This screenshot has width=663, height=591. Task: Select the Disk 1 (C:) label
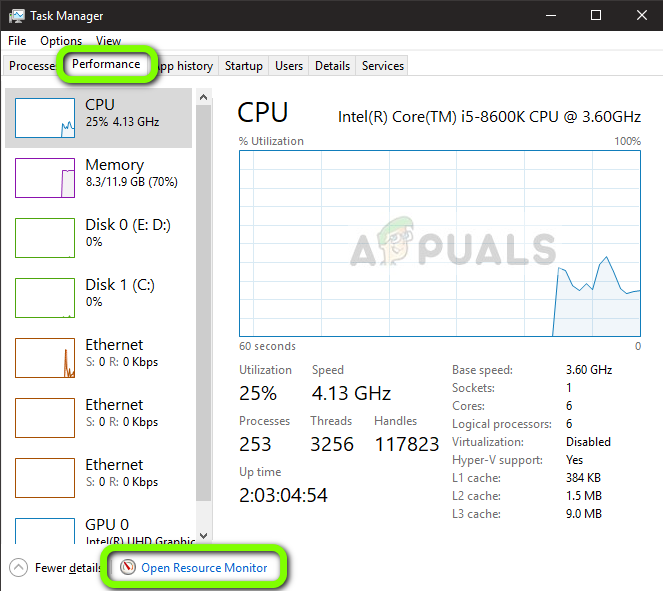coord(120,285)
